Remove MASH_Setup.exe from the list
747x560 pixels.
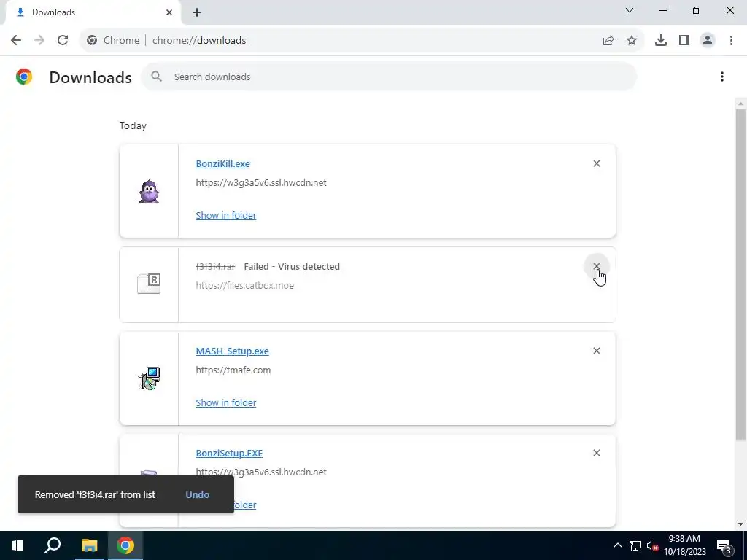[597, 351]
